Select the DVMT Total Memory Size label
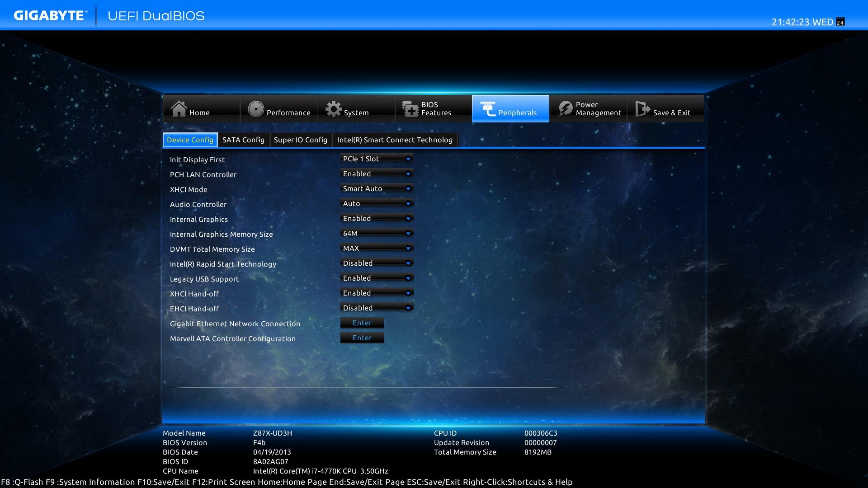Viewport: 868px width, 488px height. [212, 249]
